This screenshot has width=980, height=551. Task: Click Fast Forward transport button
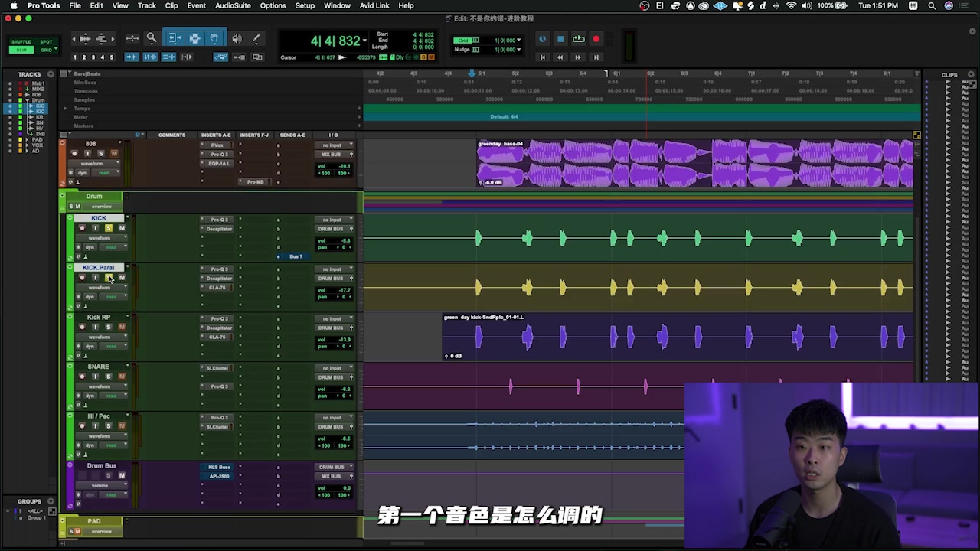(x=578, y=57)
